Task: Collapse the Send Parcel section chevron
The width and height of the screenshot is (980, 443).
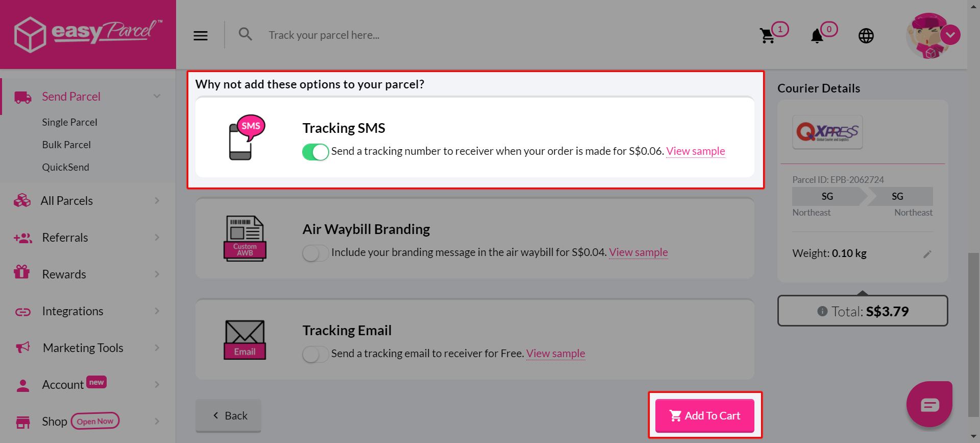Action: point(157,96)
